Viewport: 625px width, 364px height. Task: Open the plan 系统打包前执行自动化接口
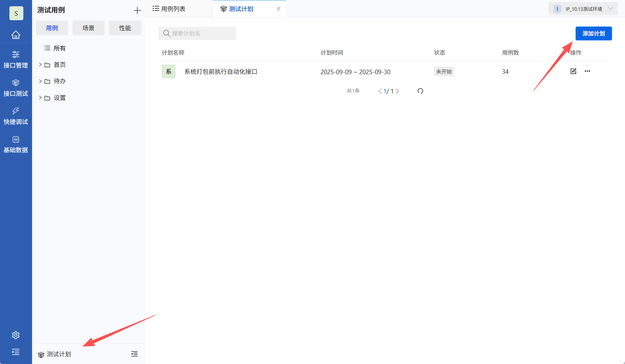pos(221,71)
